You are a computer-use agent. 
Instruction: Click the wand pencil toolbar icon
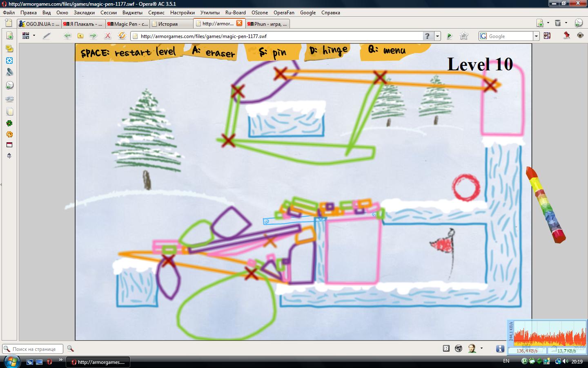[x=47, y=36]
